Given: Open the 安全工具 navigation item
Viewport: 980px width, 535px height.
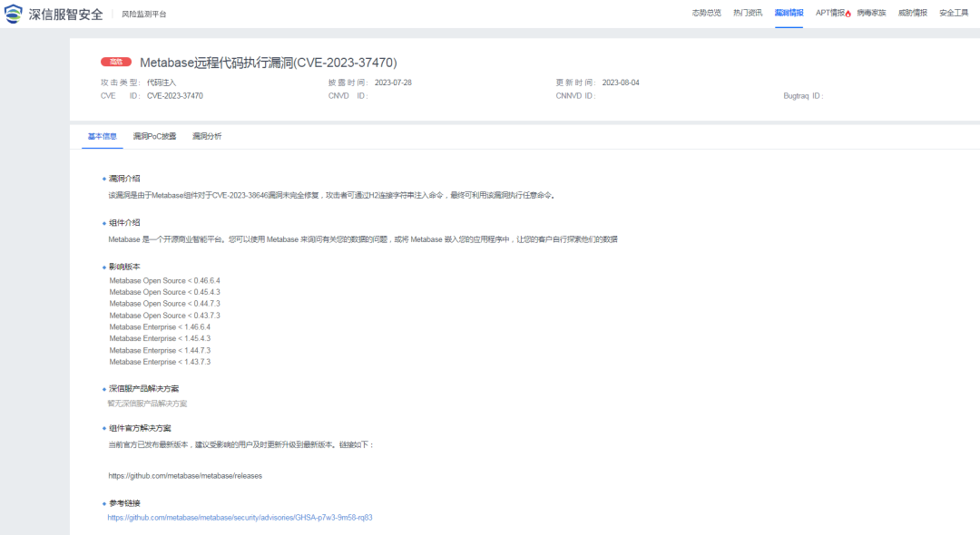Looking at the screenshot, I should [954, 13].
